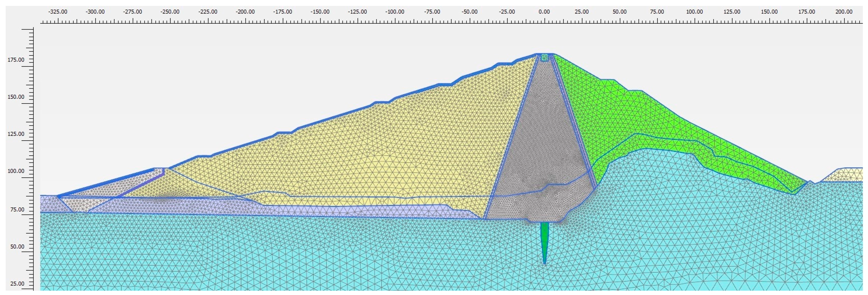
Task: Click the 100.00 label on vertical ruler
Action: 16,171
